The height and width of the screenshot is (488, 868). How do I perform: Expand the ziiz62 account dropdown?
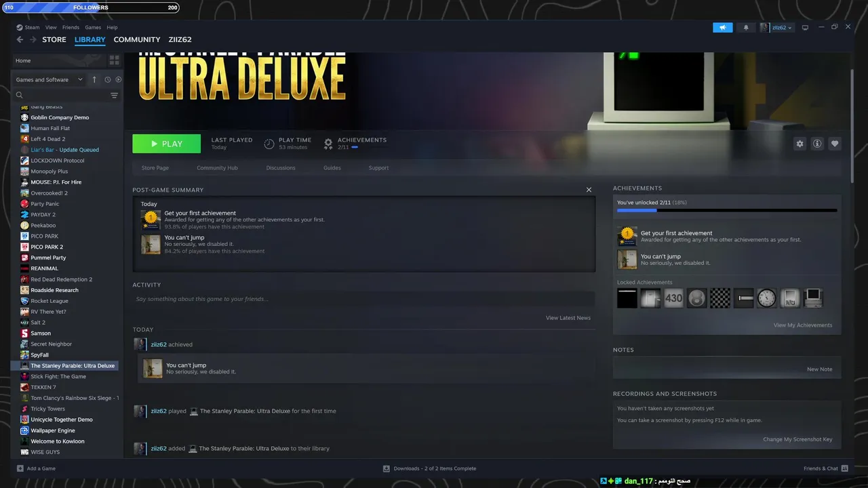(x=776, y=28)
